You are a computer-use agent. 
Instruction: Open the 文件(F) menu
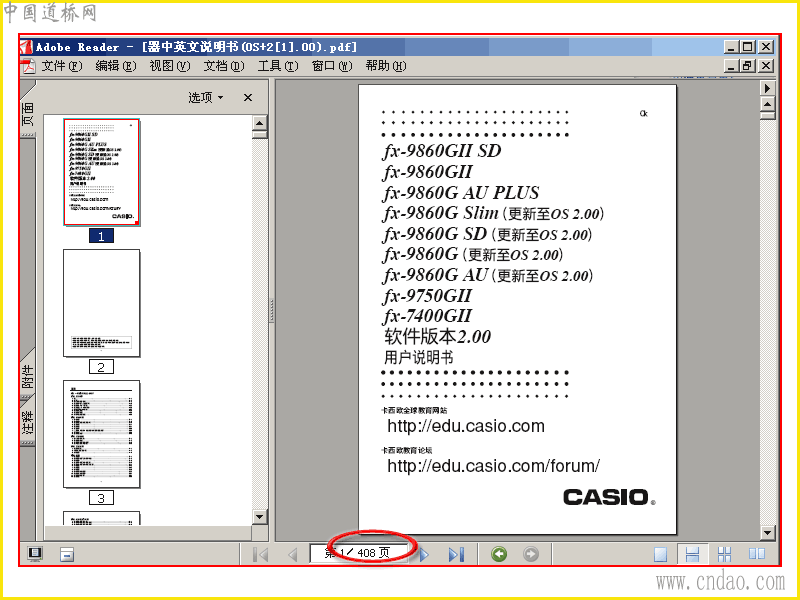(x=61, y=66)
